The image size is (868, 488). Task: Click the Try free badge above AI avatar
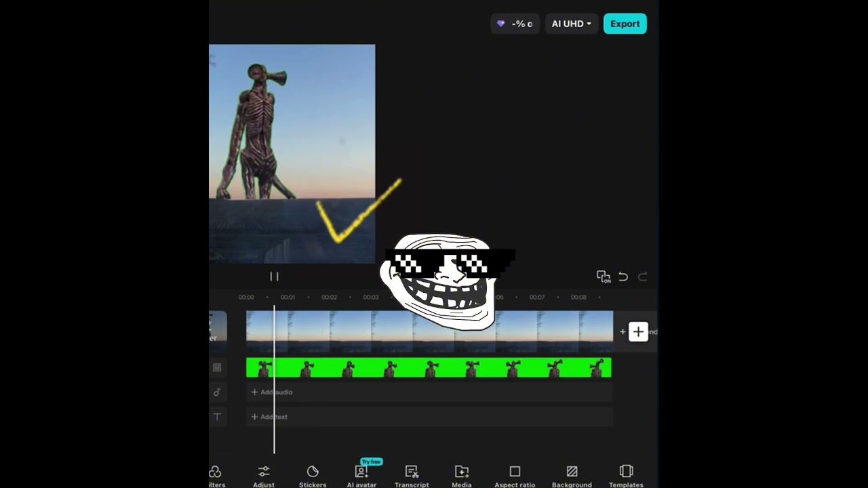[371, 462]
